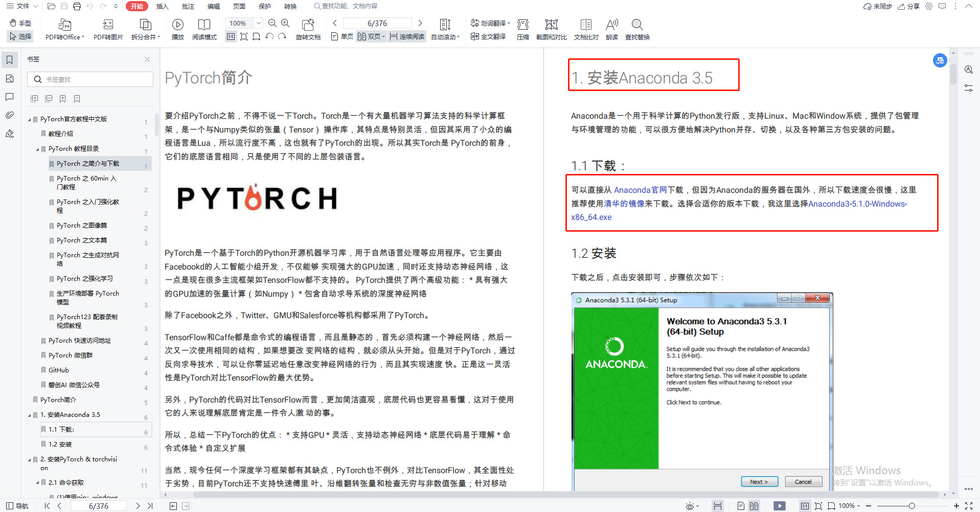Click the 分享 share button
Viewport: 980px width, 512px height.
tap(909, 6)
